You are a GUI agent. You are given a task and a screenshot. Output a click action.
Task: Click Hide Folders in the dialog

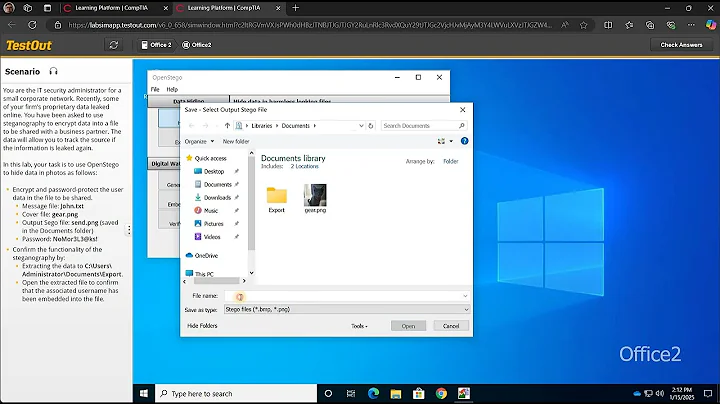click(x=202, y=325)
